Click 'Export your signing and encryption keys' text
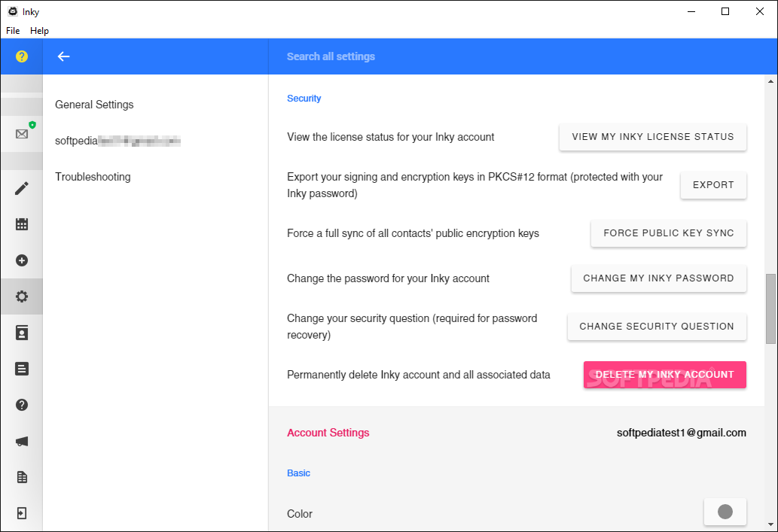 [x=474, y=185]
